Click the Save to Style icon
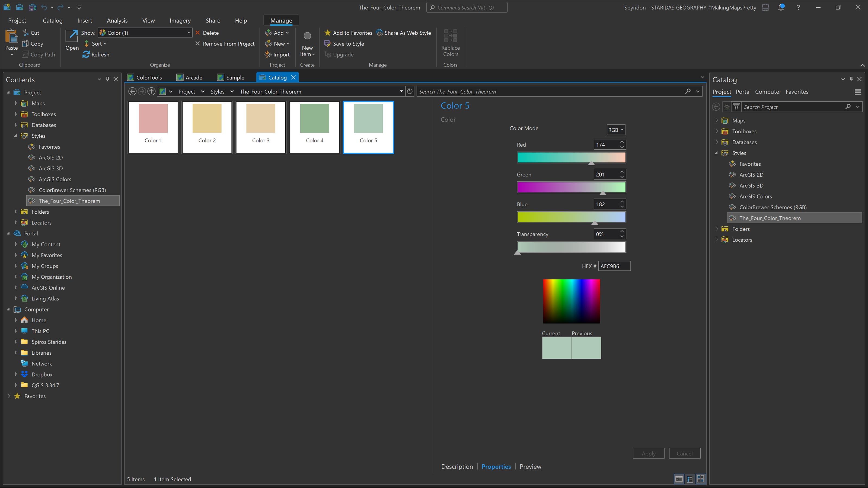868x488 pixels. coord(327,43)
